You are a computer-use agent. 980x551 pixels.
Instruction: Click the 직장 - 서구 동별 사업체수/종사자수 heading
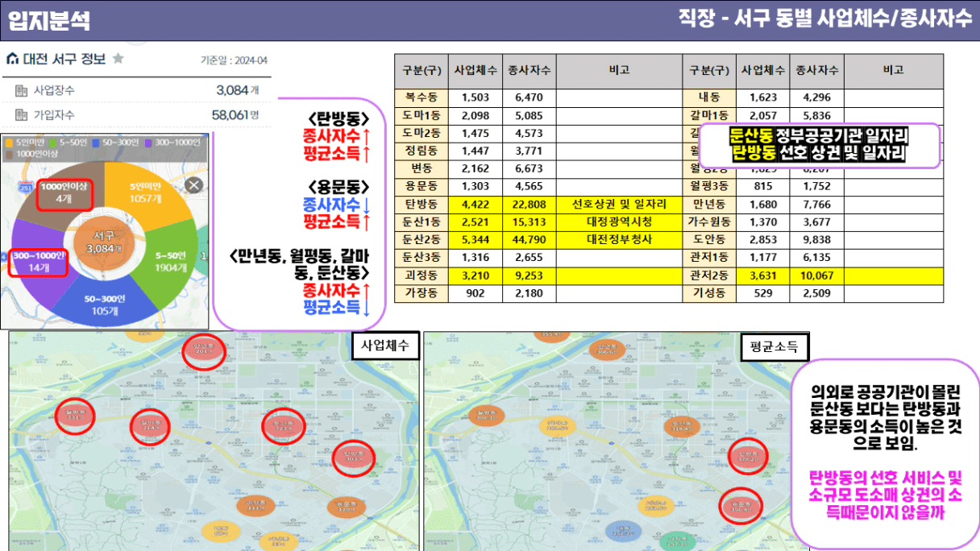[825, 19]
